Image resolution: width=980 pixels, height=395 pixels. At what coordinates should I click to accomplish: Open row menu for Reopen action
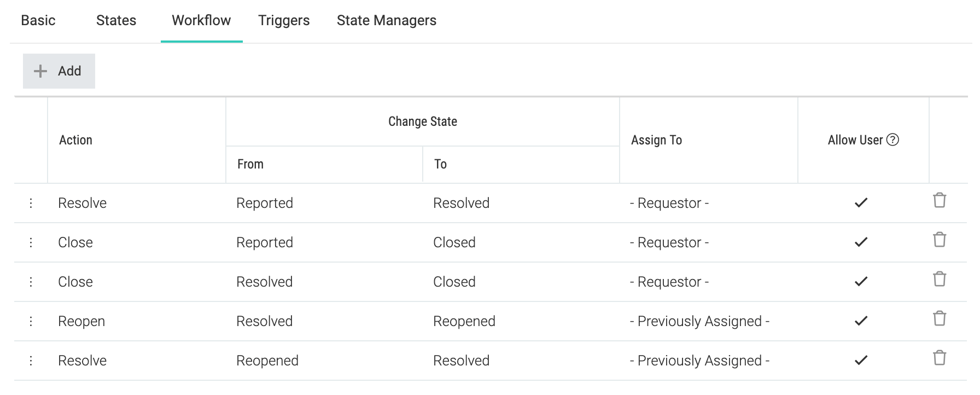[31, 321]
